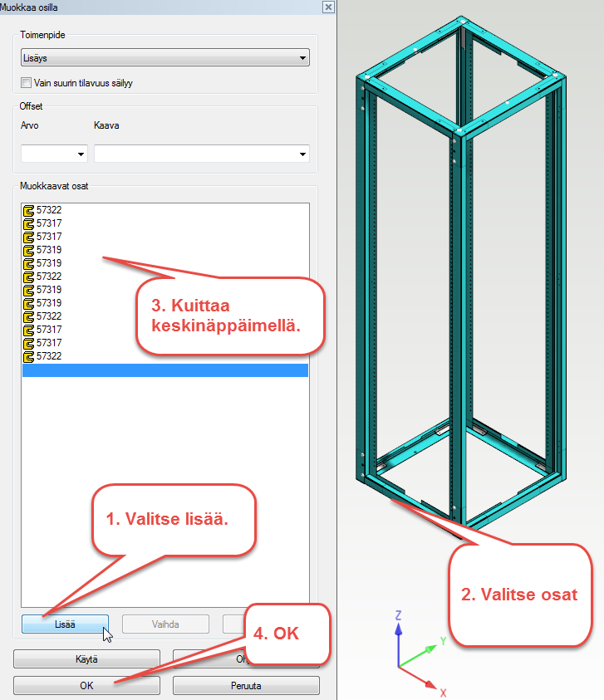Click the highlighted blue empty row in the list
This screenshot has height=700, width=604.
165,370
